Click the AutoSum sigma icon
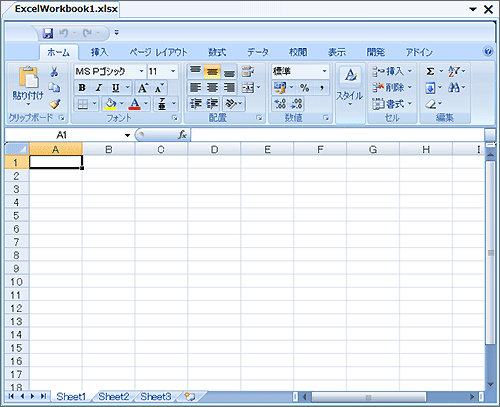Image resolution: width=500 pixels, height=407 pixels. point(430,71)
